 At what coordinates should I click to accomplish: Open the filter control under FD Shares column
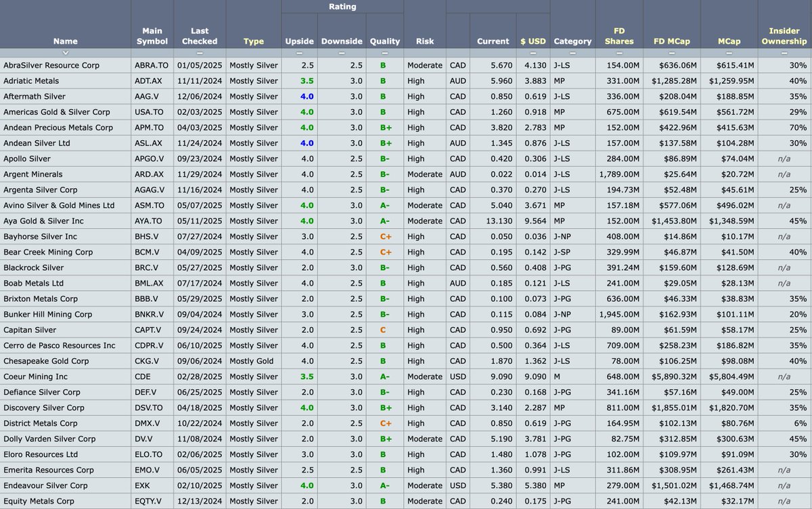click(x=619, y=53)
